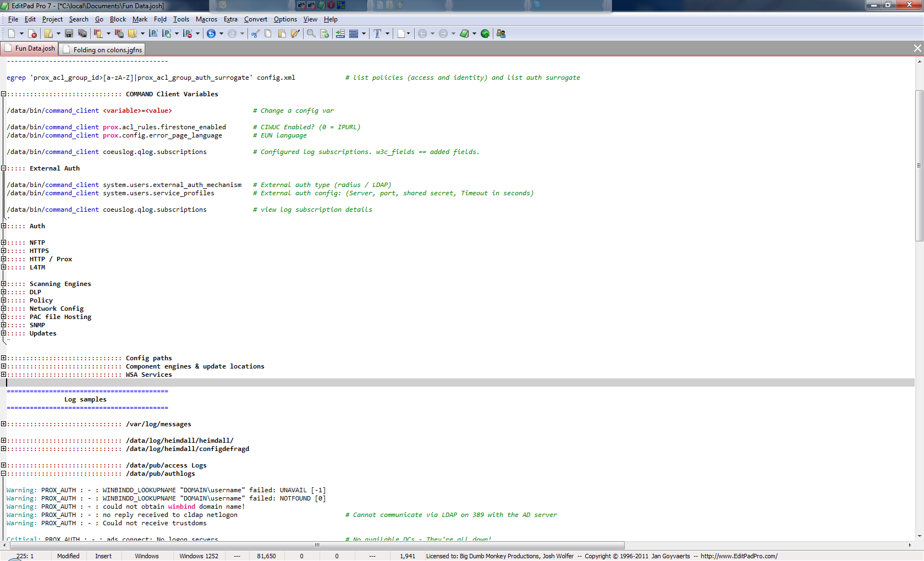This screenshot has width=924, height=561.
Task: Expand the WSA Services fold
Action: point(3,375)
